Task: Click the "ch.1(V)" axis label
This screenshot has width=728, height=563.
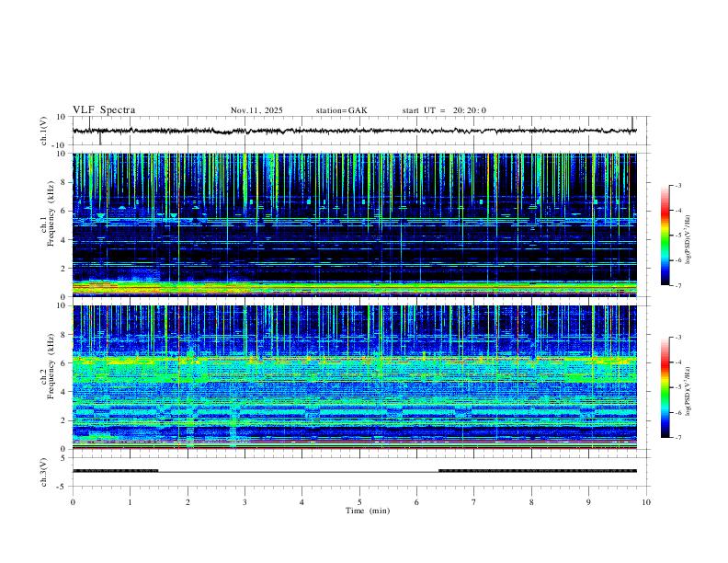Action: point(44,131)
